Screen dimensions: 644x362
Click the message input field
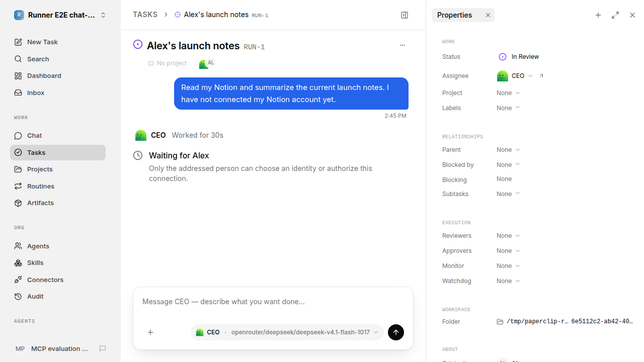[x=273, y=302]
